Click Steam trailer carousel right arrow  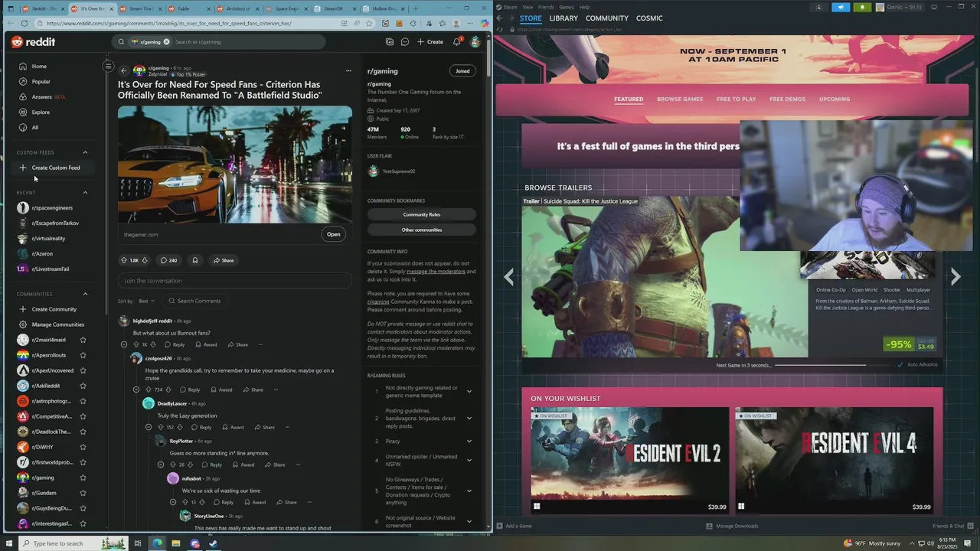[955, 277]
